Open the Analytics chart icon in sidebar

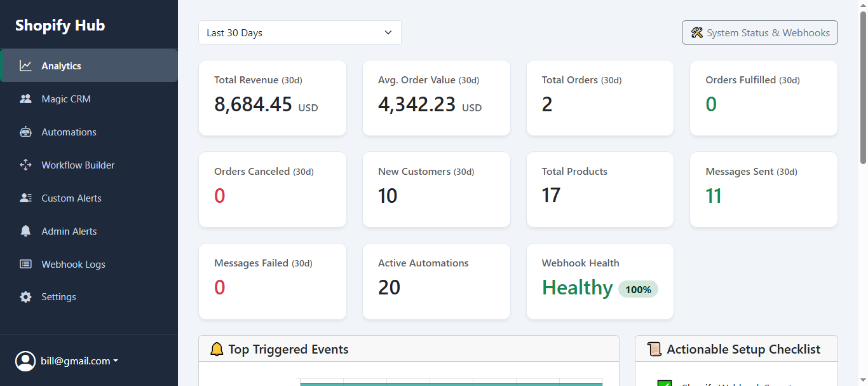(x=25, y=65)
